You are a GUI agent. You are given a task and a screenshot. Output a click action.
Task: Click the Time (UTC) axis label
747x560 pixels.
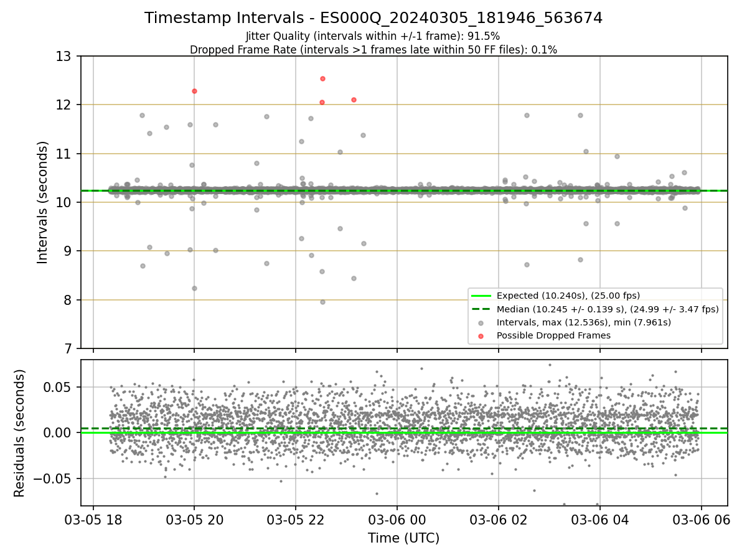click(x=403, y=538)
